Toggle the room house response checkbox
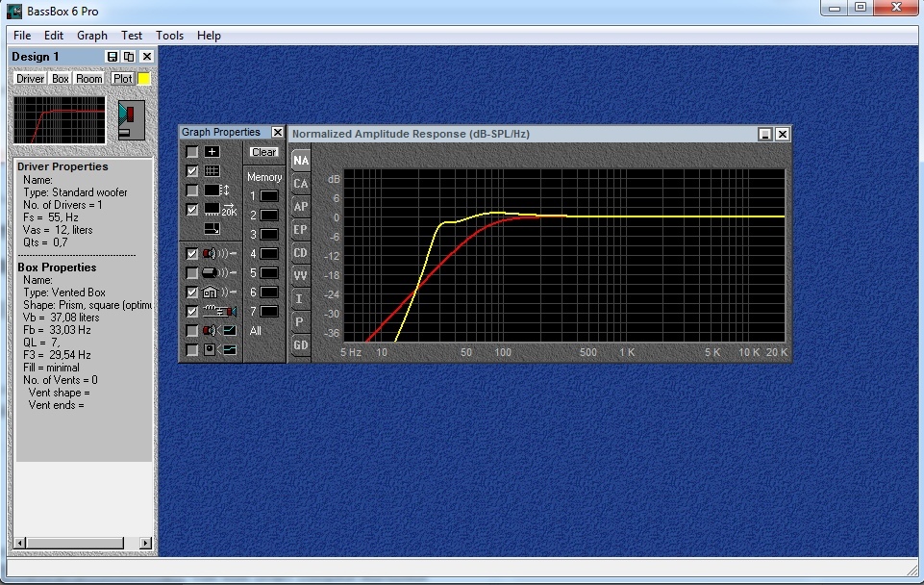The image size is (924, 585). [192, 292]
